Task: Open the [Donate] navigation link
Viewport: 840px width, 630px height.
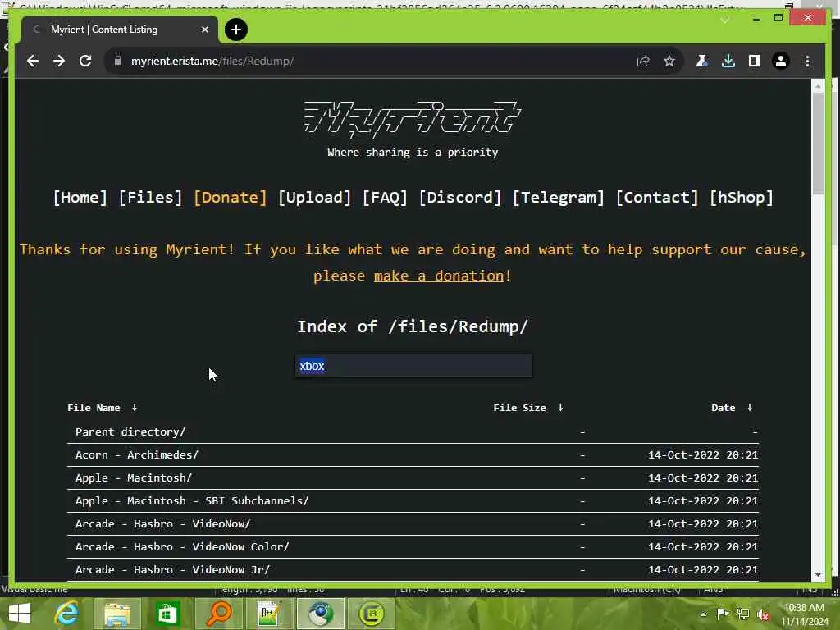Action: 230,197
